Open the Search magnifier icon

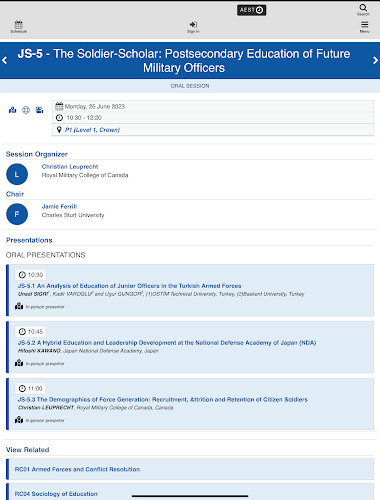point(363,9)
